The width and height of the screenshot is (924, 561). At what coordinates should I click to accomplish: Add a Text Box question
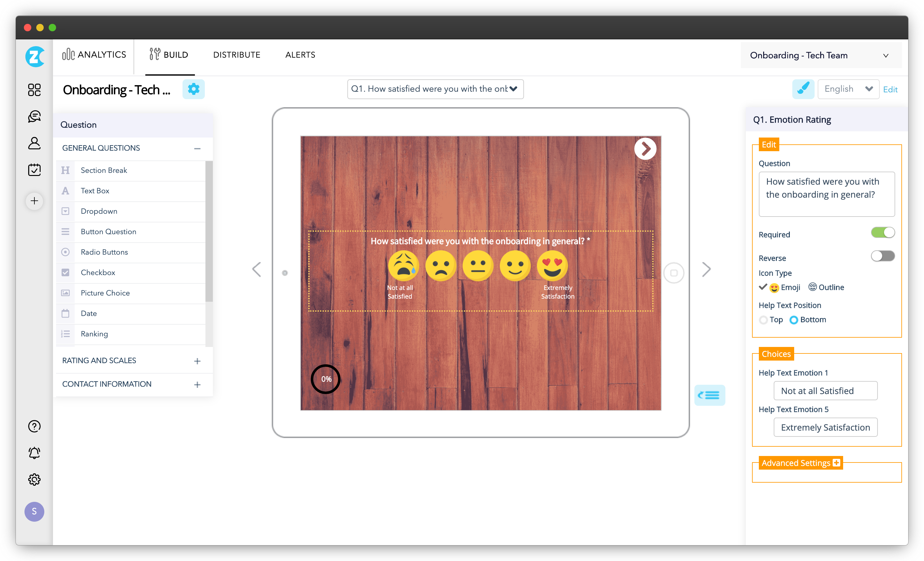[131, 191]
